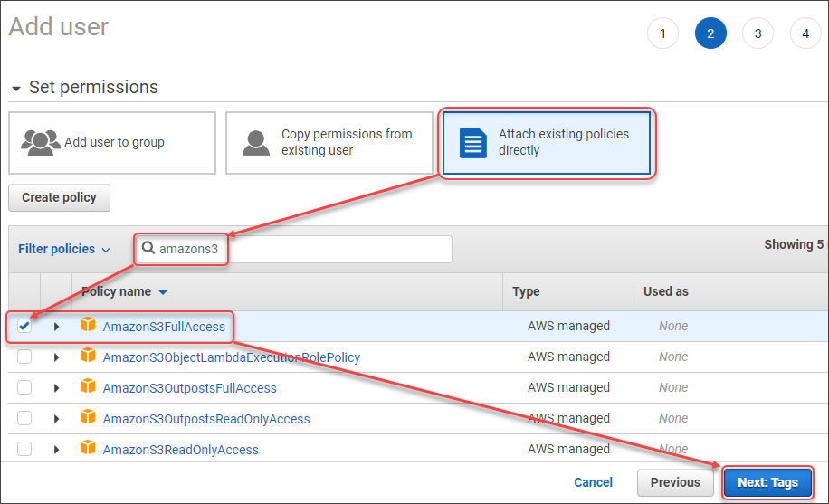Select Copy permissions from existing user icon

[x=257, y=142]
